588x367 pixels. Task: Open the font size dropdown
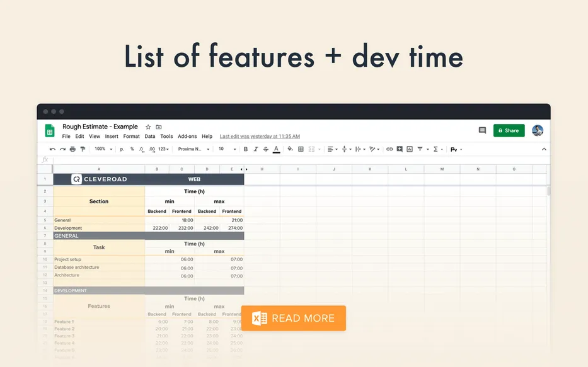226,149
